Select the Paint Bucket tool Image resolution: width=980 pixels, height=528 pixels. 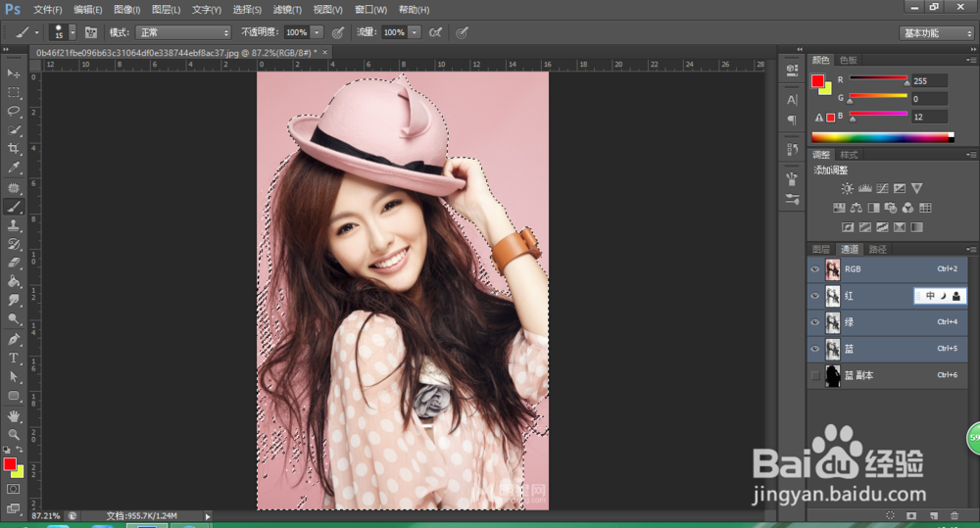pos(13,281)
